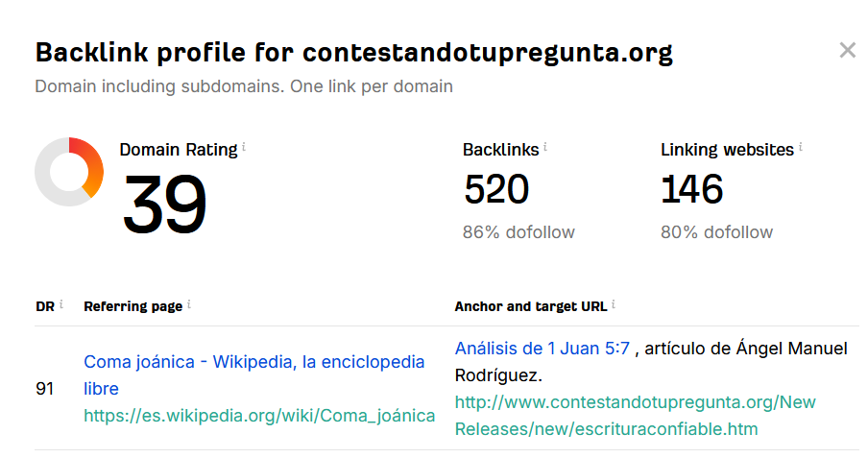868x458 pixels.
Task: Click the 86% dofollow text under Backlinks
Action: pos(518,232)
